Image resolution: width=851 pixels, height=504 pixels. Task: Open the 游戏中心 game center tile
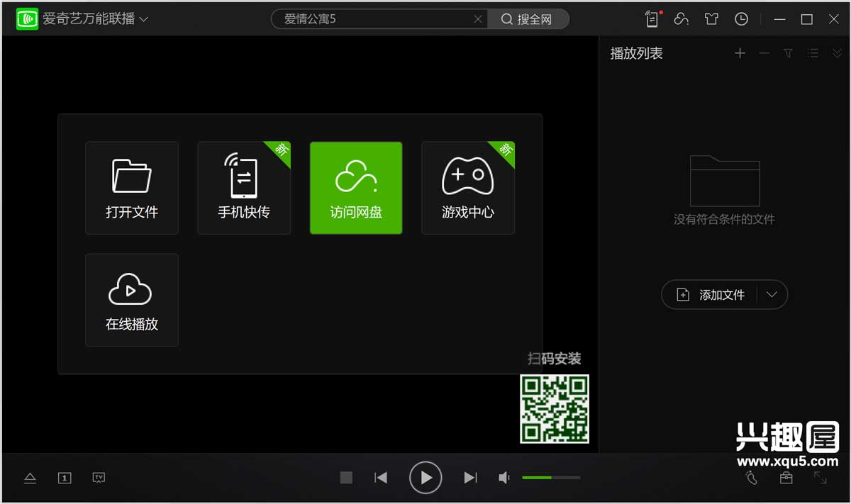pyautogui.click(x=468, y=188)
